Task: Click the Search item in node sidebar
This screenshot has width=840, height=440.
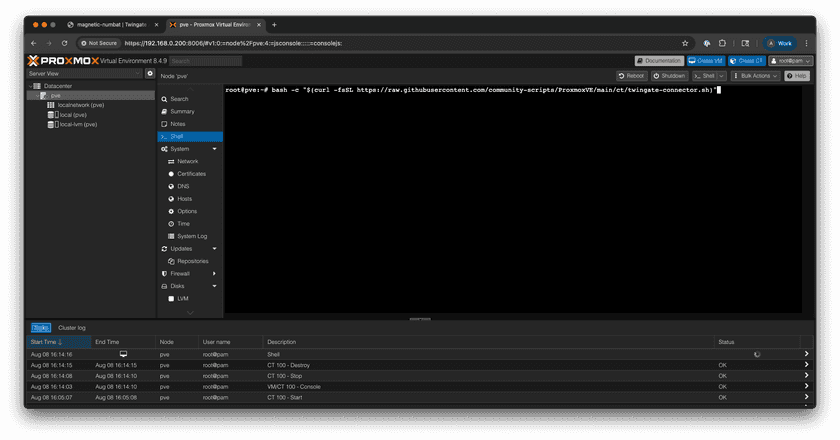Action: click(179, 99)
